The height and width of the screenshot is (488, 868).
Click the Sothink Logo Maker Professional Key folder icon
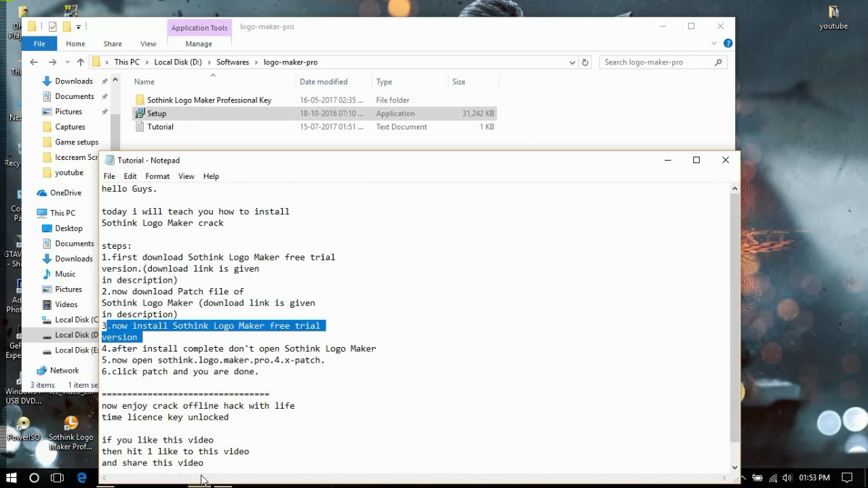(x=140, y=100)
